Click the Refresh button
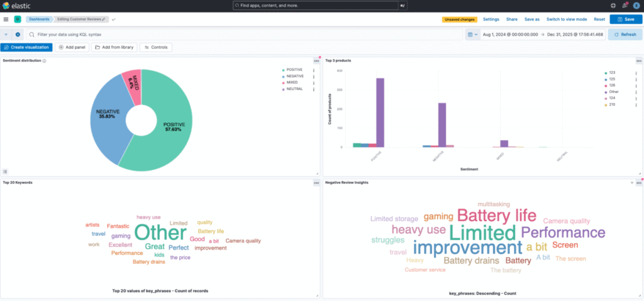Screen dimensions: 644x301 [x=625, y=34]
